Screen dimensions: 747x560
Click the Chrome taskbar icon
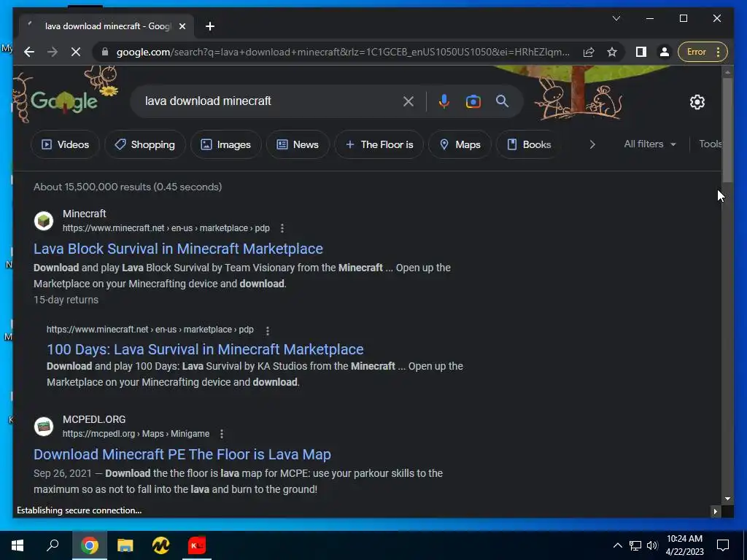pos(89,545)
